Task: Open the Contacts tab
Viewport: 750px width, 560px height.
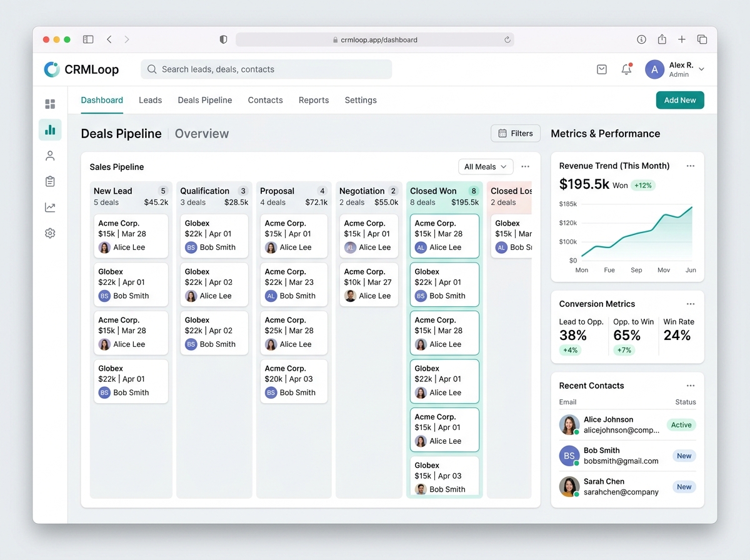Action: tap(266, 100)
